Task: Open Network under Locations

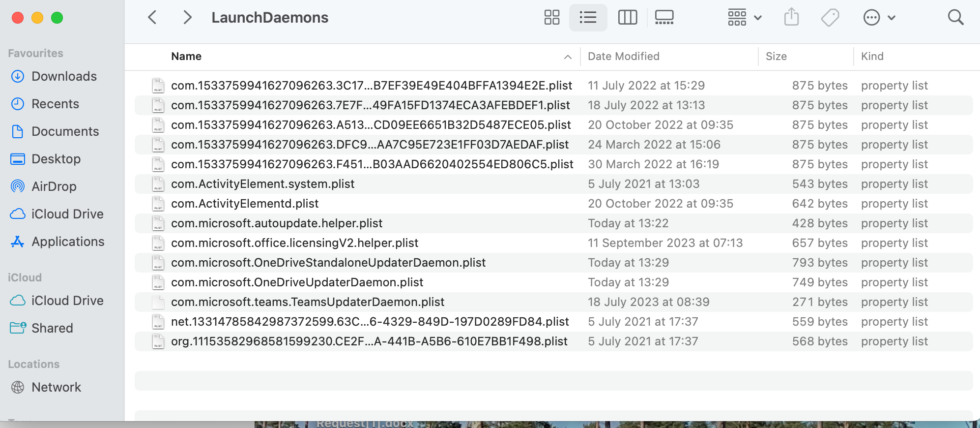Action: [x=56, y=387]
